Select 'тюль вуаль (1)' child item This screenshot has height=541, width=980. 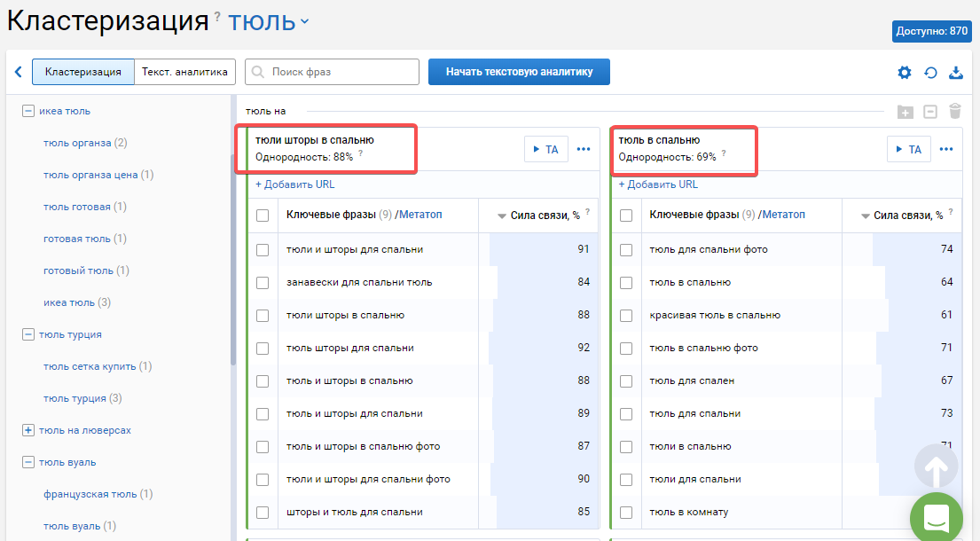click(79, 526)
